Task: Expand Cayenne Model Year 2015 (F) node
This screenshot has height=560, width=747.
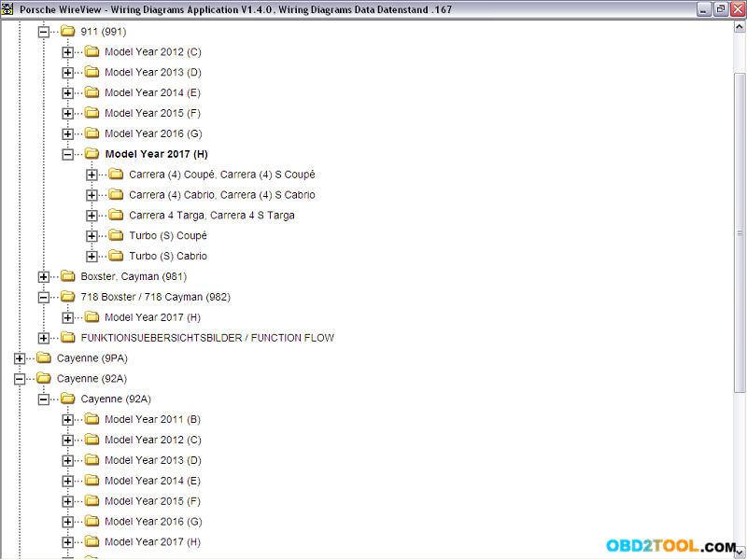Action: pos(67,502)
